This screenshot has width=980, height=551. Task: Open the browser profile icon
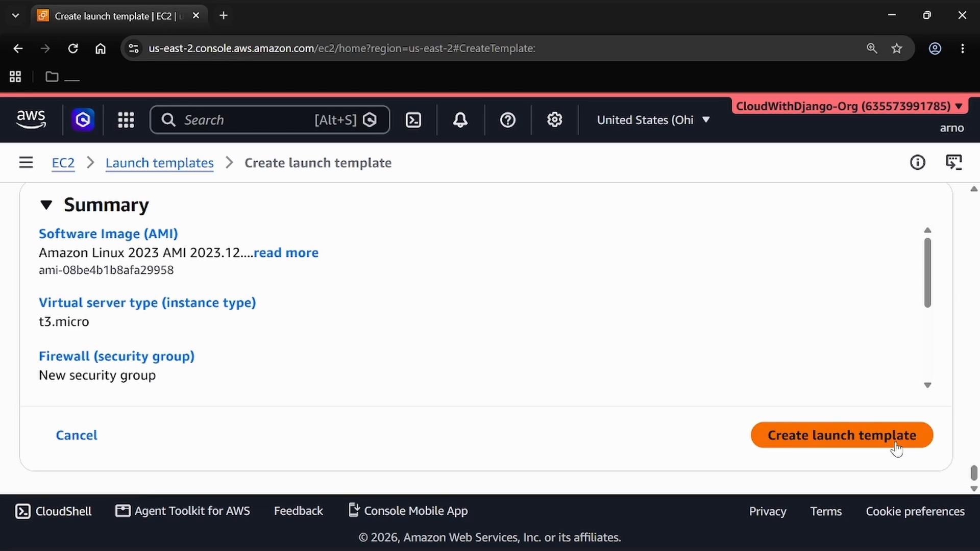point(935,48)
